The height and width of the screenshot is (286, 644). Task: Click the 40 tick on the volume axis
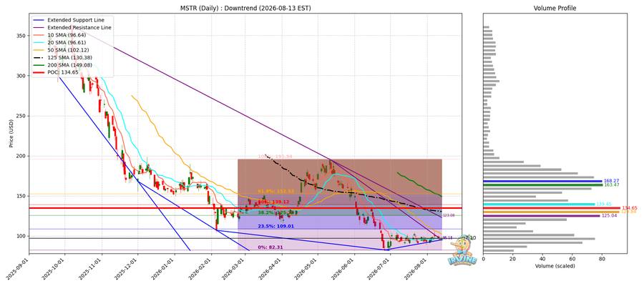pyautogui.click(x=542, y=259)
